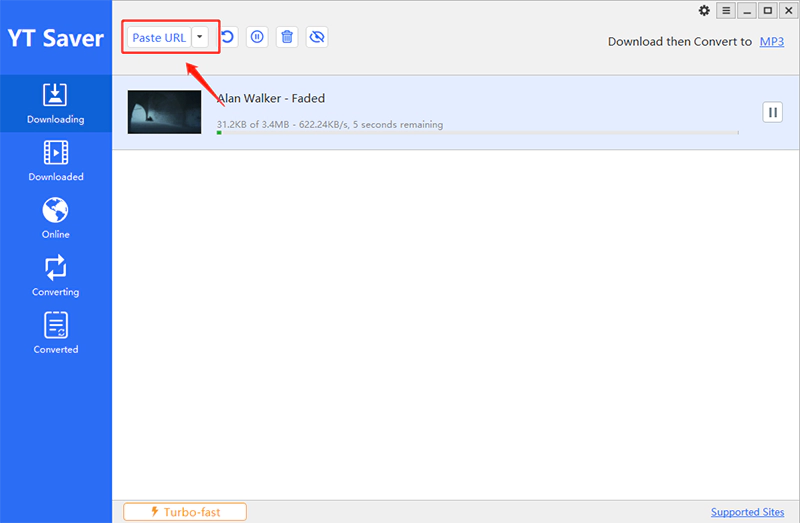Minimize the YT Saver window
The height and width of the screenshot is (523, 800).
[x=747, y=11]
